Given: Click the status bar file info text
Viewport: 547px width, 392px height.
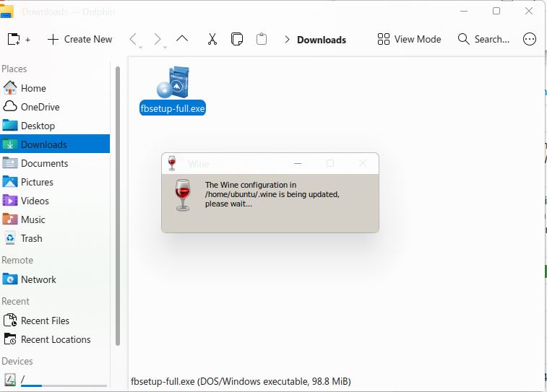Looking at the screenshot, I should (x=241, y=382).
